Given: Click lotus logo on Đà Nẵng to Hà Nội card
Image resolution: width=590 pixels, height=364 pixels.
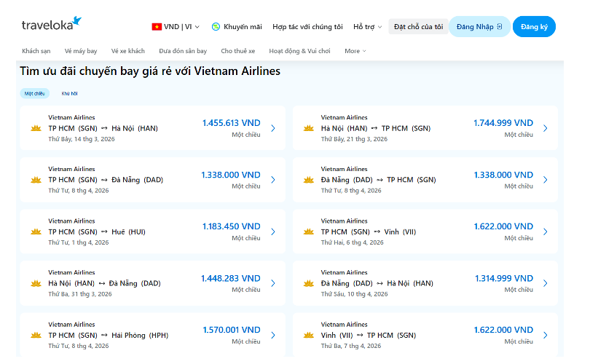Looking at the screenshot, I should (309, 283).
